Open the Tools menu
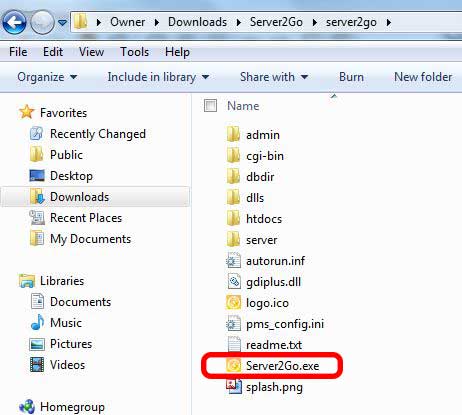The image size is (462, 415). pyautogui.click(x=135, y=52)
